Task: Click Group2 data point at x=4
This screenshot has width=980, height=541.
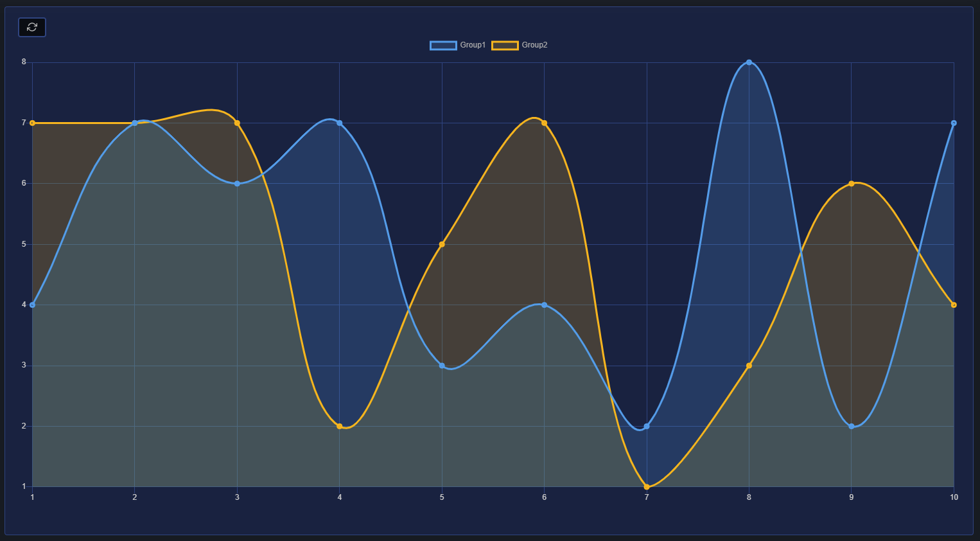Action: pos(340,426)
